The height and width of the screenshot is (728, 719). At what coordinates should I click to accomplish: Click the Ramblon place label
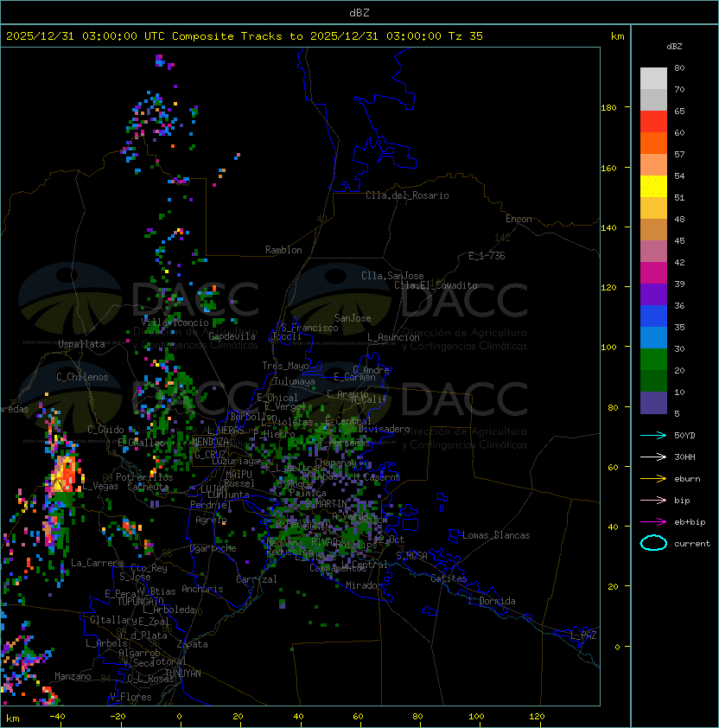click(x=283, y=250)
